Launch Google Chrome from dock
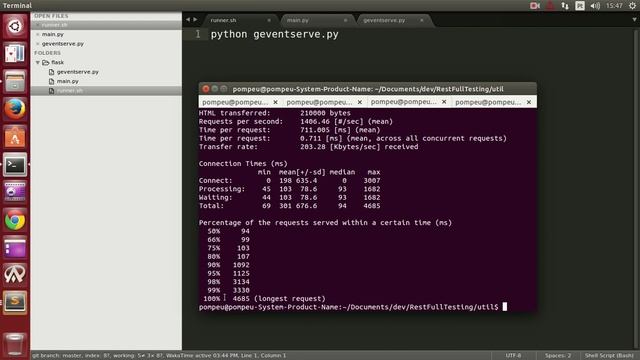The height and width of the screenshot is (360, 640). 15,220
